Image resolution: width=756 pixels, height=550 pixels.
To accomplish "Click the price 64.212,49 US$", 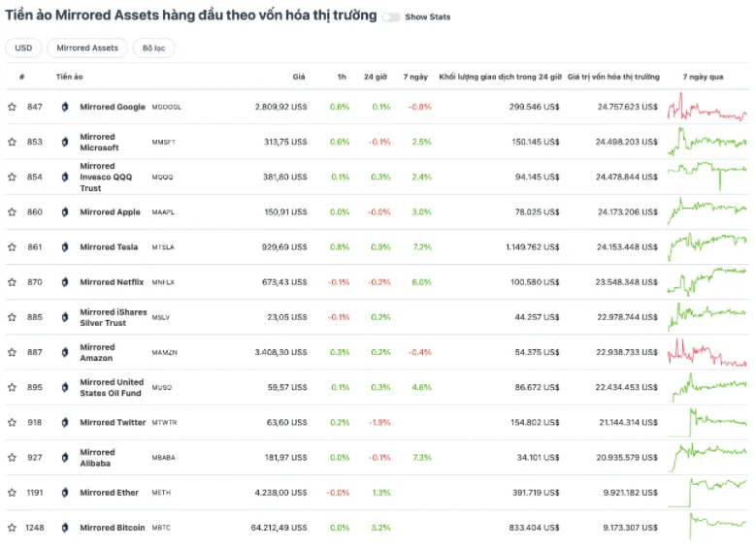I will pos(279,528).
